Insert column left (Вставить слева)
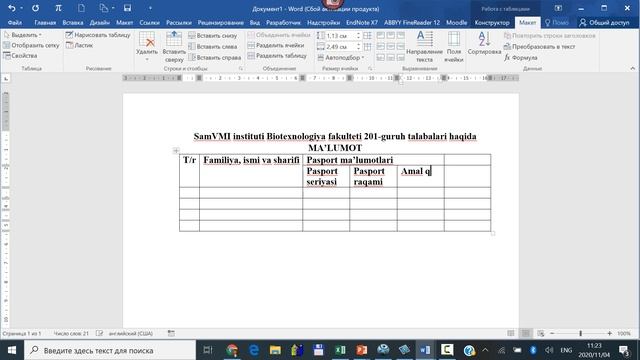640x360 pixels. click(x=213, y=47)
